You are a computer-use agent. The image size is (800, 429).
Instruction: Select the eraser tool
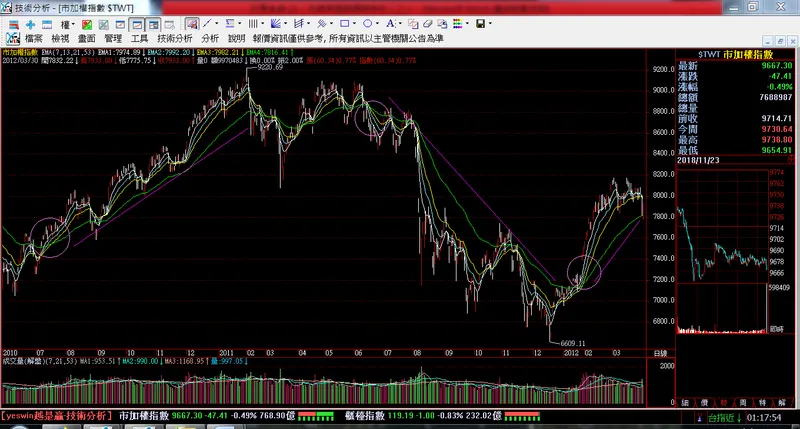[428, 23]
